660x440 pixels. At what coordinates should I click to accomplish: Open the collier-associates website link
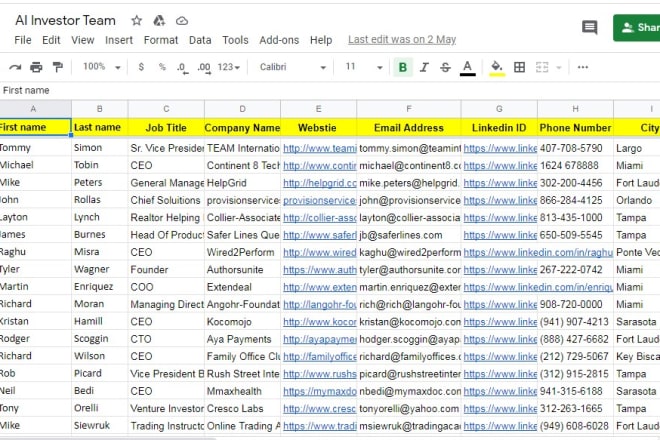319,218
